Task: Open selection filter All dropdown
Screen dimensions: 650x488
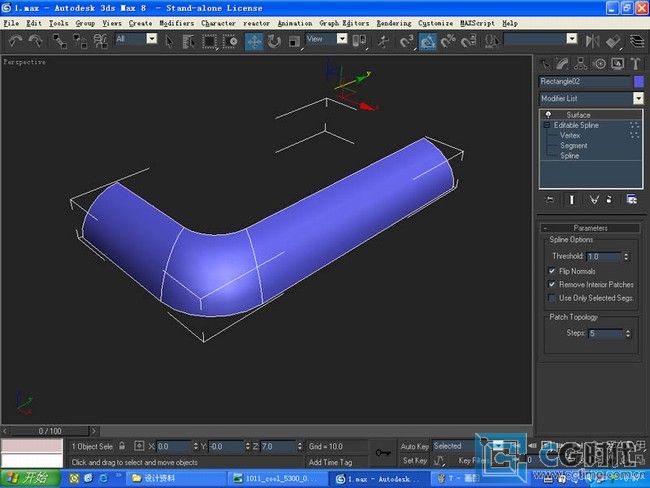Action: (x=152, y=39)
